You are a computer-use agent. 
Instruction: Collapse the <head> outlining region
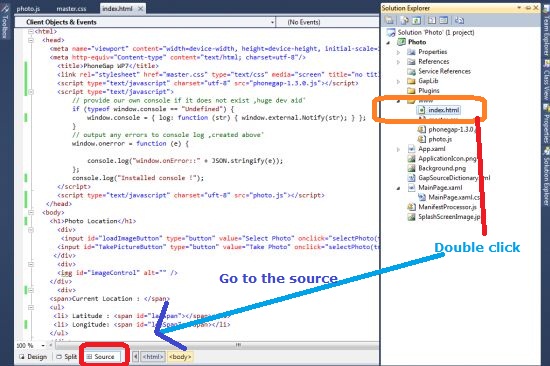tap(31, 40)
